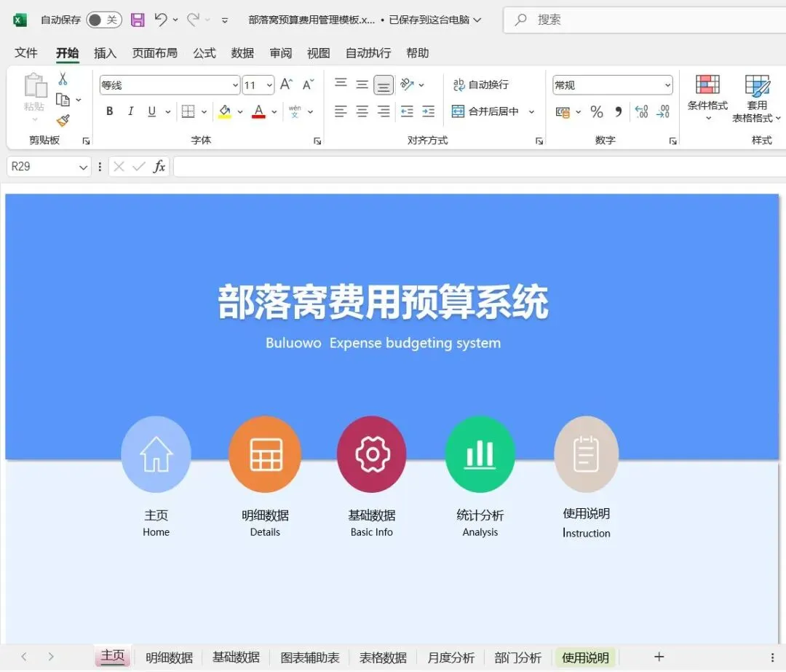This screenshot has width=786, height=672.
Task: Apply percent style
Action: pyautogui.click(x=597, y=111)
